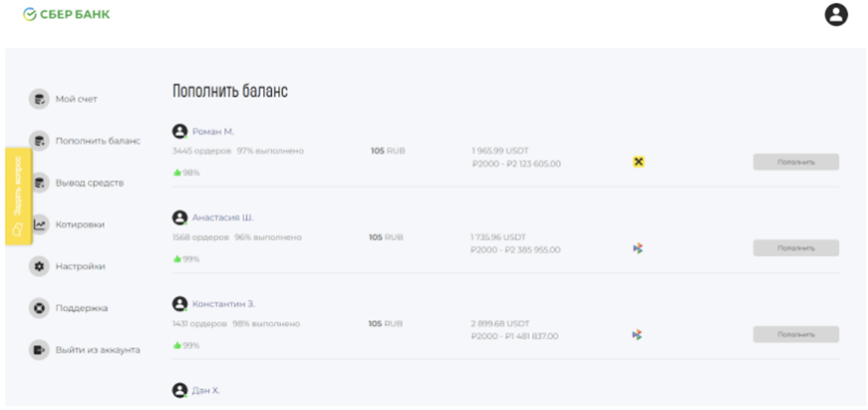Open trader name Роман М.
Screen dimensions: 868x410
tap(213, 131)
